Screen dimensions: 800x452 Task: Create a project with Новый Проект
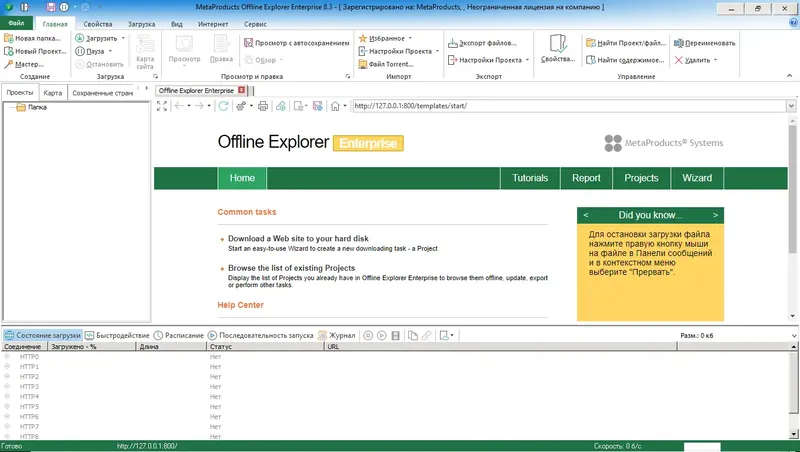tap(35, 51)
